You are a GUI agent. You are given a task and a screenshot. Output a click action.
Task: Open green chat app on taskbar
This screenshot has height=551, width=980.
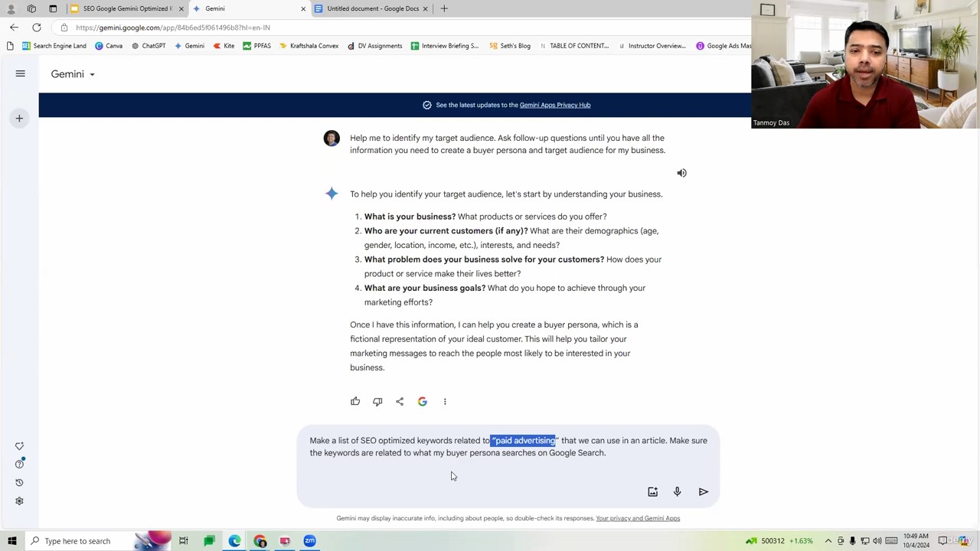209,541
